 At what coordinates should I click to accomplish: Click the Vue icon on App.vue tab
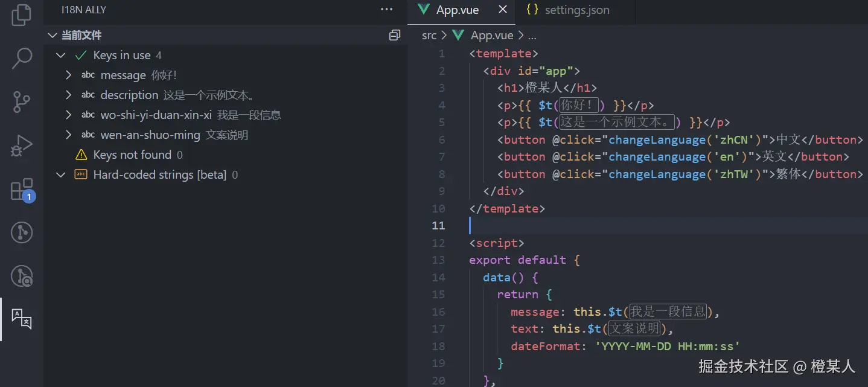[424, 10]
